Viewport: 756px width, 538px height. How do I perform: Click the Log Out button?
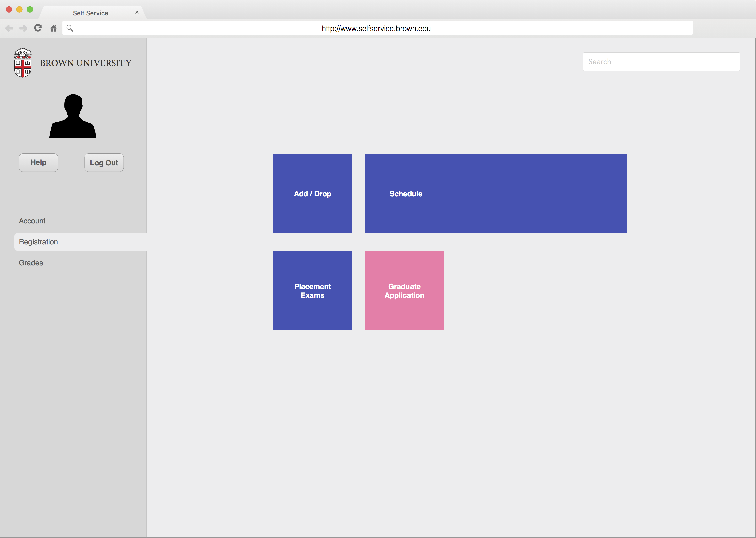(104, 162)
